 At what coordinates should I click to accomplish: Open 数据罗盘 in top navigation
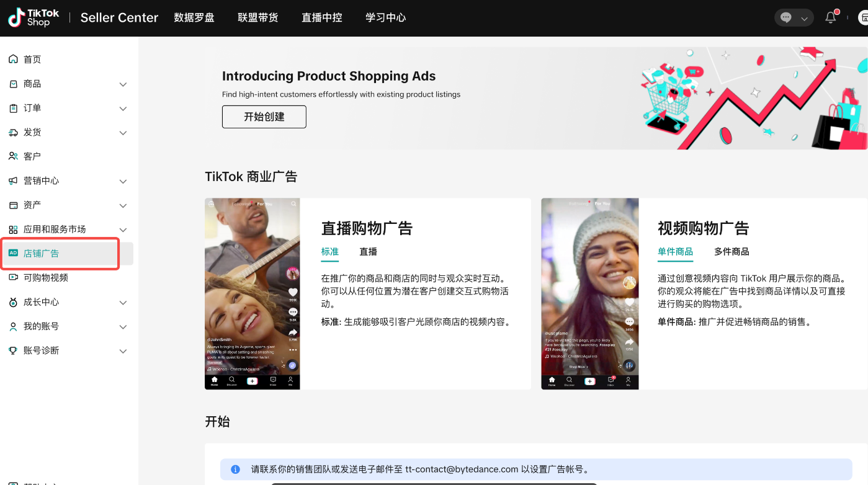(x=194, y=17)
